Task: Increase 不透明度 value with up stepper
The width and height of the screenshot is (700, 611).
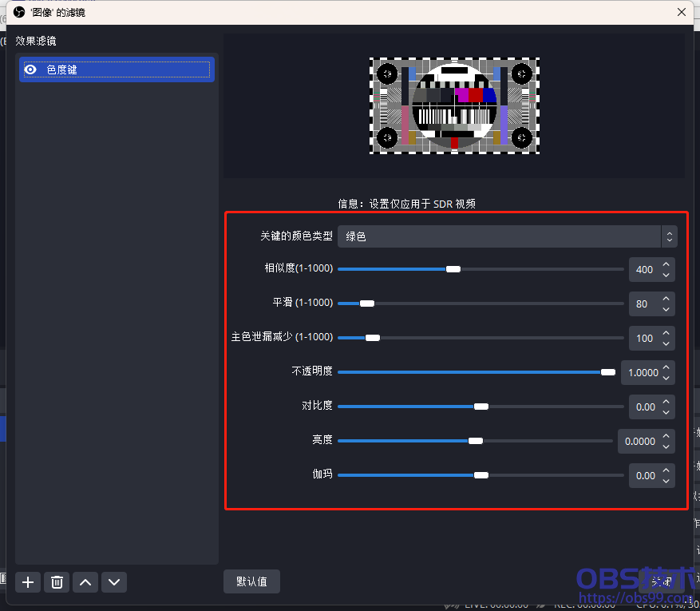Action: (666, 367)
